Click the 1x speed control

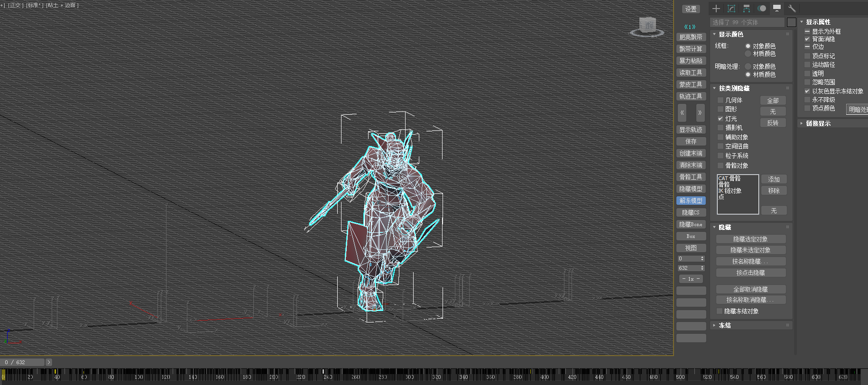[691, 279]
